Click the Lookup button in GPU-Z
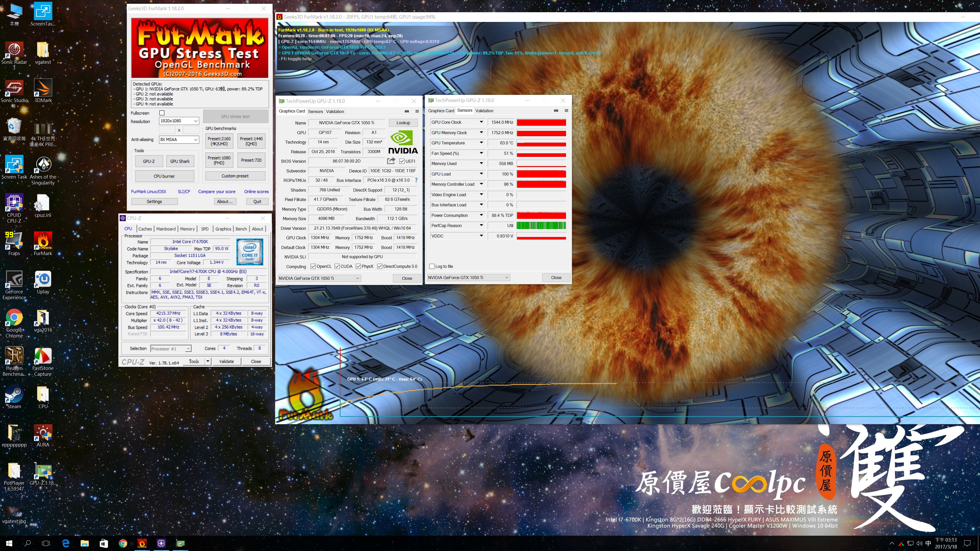Screen dimensions: 980x551 [x=403, y=123]
